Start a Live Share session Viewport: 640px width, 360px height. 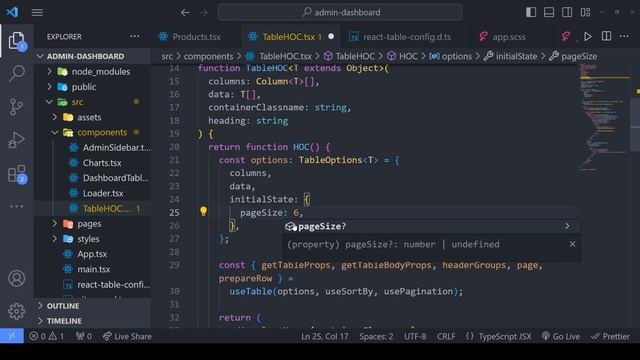tap(127, 336)
